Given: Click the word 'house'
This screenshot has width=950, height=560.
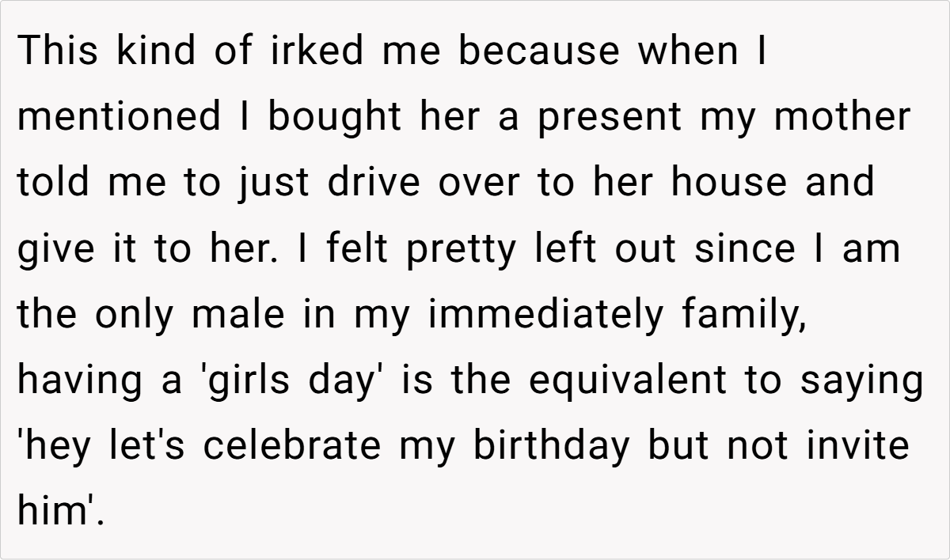Looking at the screenshot, I should click(x=729, y=183).
